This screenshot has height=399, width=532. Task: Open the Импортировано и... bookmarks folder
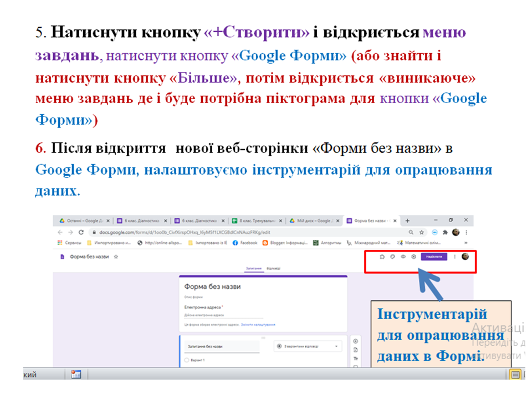pos(109,243)
